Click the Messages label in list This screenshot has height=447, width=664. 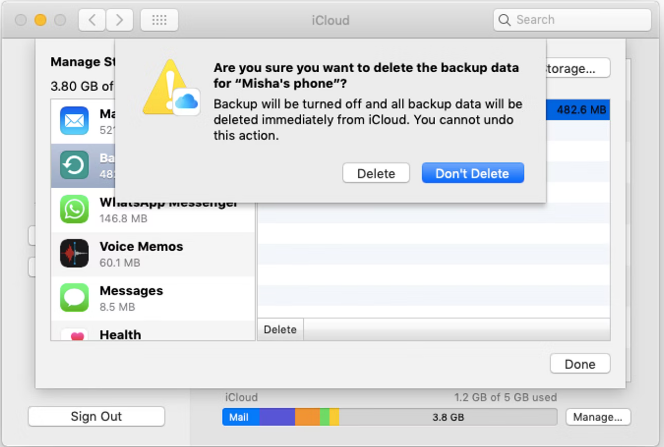[131, 291]
